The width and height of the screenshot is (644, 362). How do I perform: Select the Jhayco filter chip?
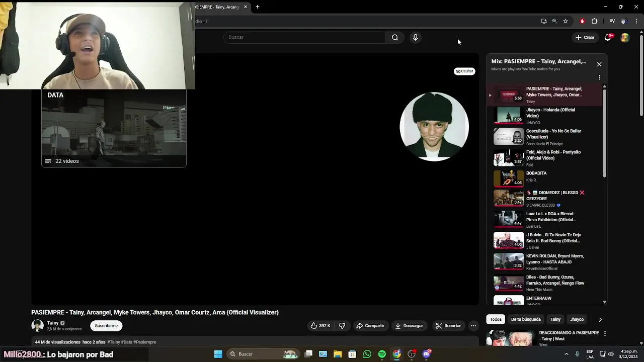(x=577, y=319)
